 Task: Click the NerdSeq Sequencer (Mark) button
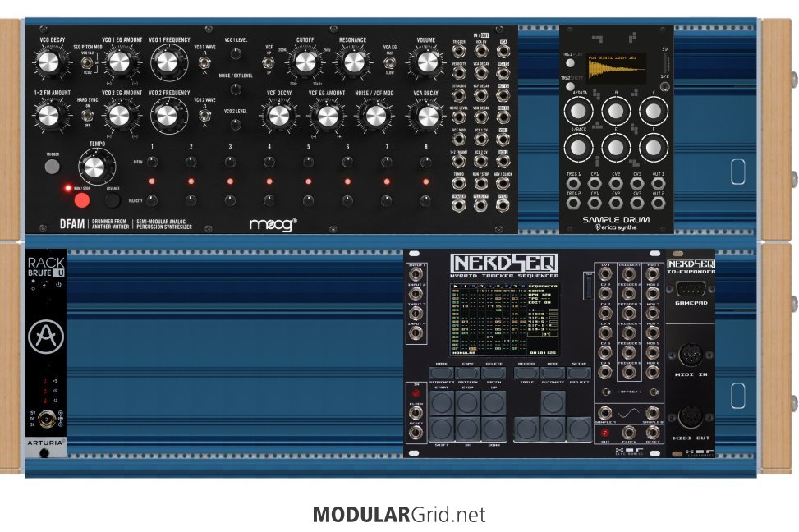[x=441, y=373]
